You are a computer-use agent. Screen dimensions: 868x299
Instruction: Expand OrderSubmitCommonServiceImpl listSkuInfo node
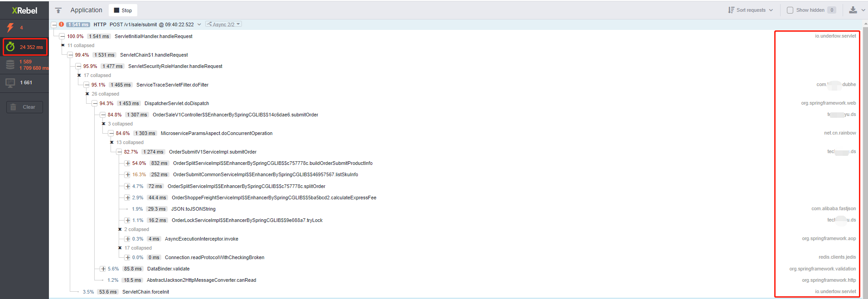(127, 174)
